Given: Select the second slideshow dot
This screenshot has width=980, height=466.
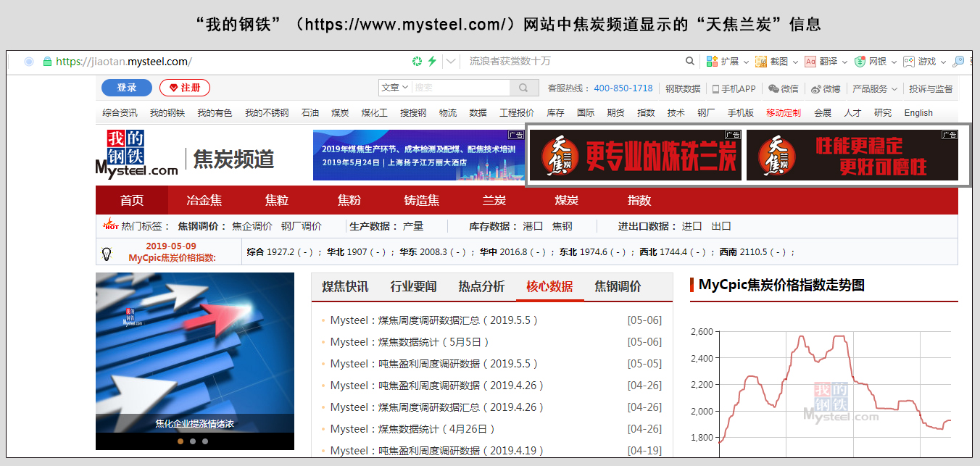Looking at the screenshot, I should (x=193, y=441).
